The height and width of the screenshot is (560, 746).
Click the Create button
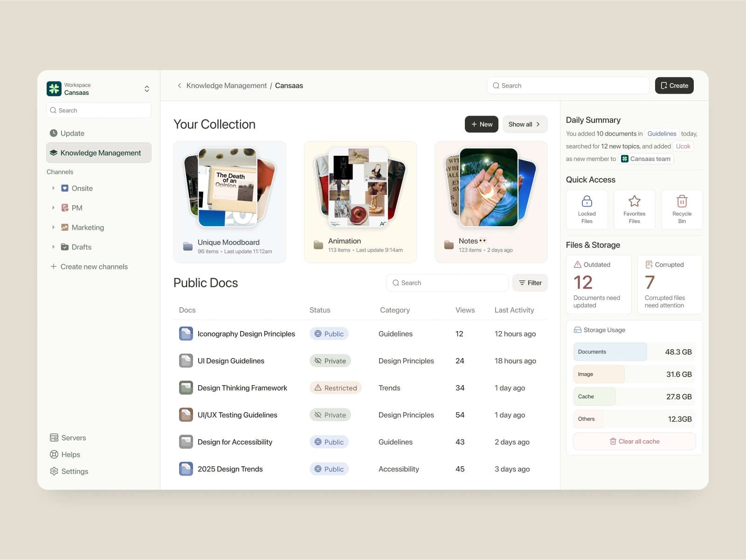point(674,86)
